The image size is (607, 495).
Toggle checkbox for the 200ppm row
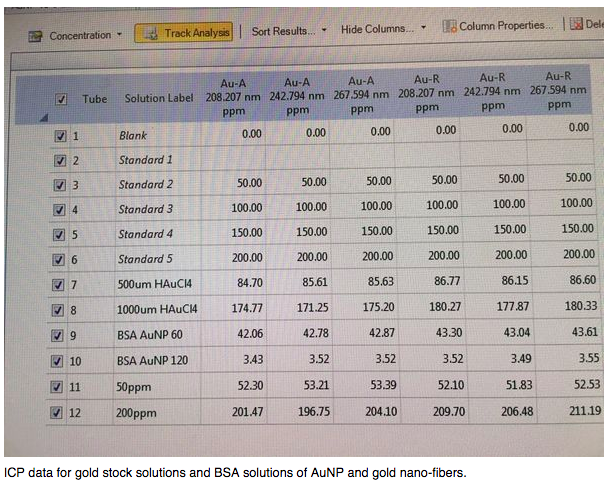pos(59,412)
